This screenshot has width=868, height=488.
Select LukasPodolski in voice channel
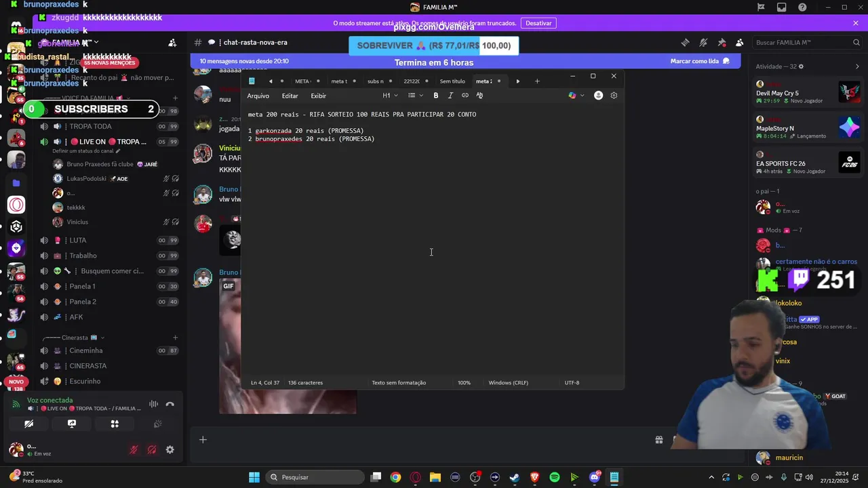[115, 178]
